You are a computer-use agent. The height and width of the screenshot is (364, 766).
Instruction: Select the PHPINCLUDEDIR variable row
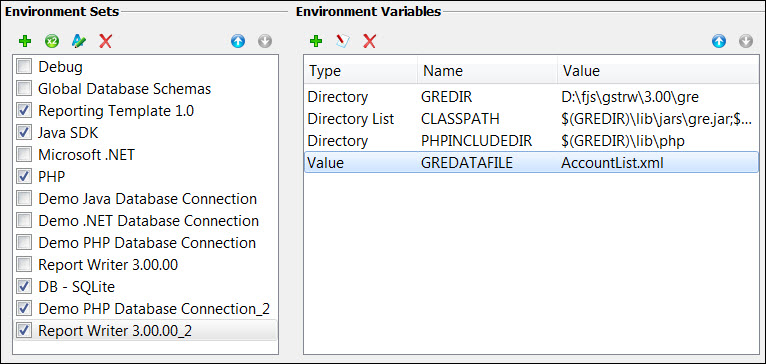coord(532,141)
